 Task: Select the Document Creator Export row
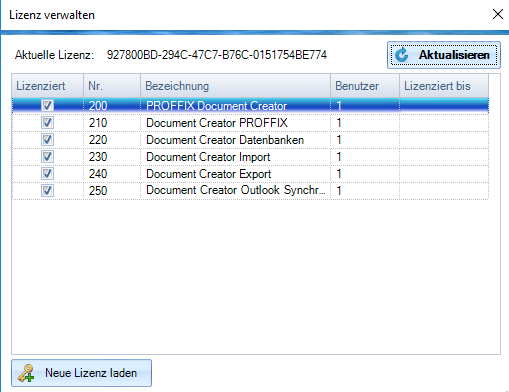point(250,174)
